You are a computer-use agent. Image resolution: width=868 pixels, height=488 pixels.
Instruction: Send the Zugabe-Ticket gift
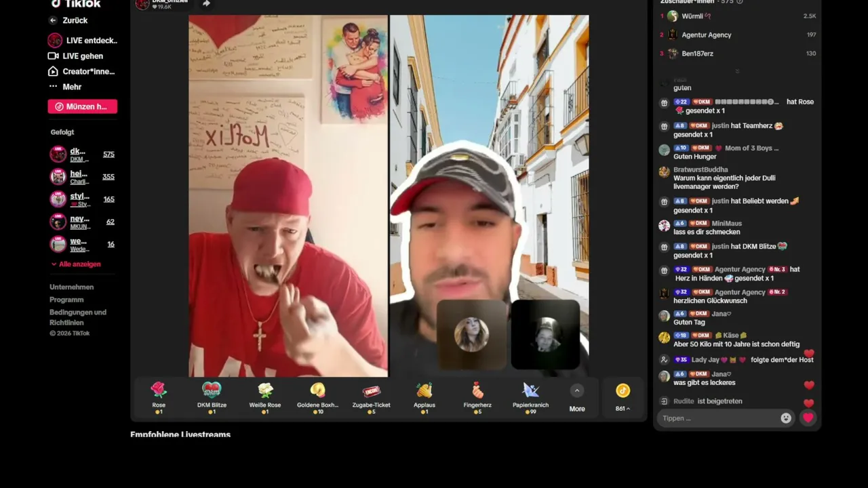click(x=371, y=398)
